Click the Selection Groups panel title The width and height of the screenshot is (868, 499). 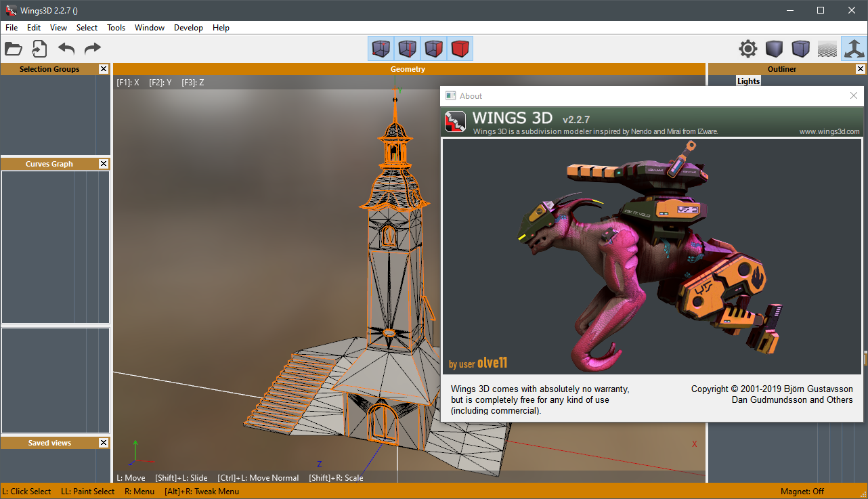[49, 69]
